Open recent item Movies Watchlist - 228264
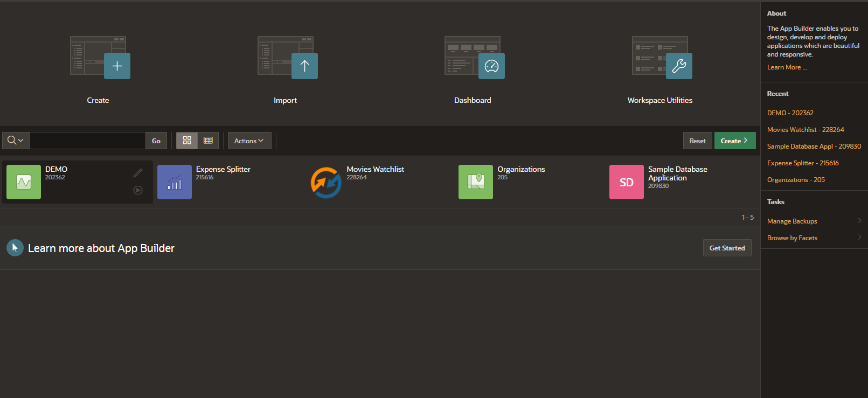 805,130
